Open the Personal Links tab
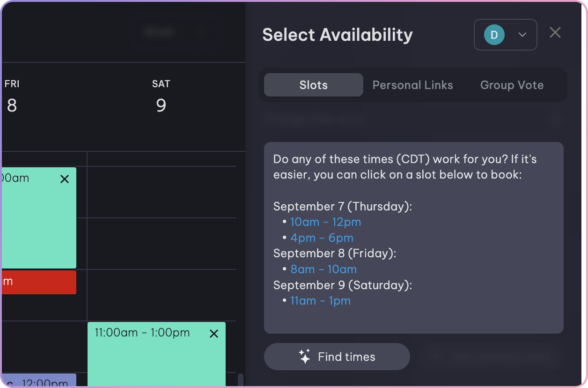Screen dimensions: 588x388 click(x=412, y=85)
